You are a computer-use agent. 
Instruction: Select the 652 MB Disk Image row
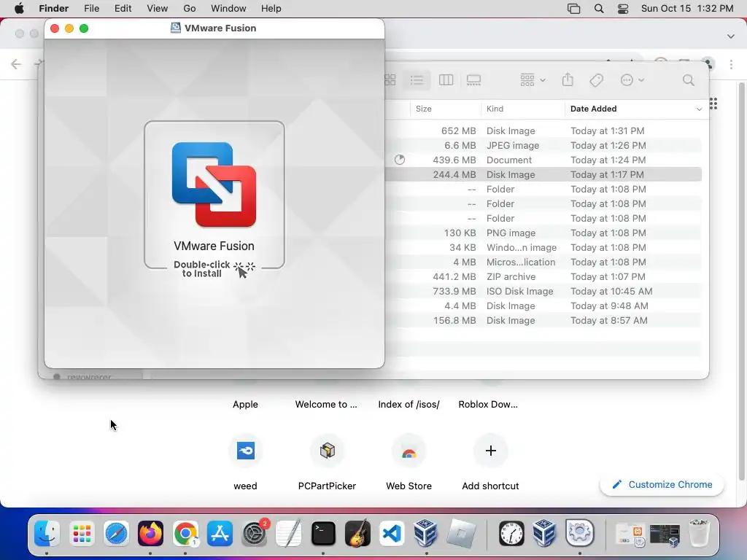(543, 131)
